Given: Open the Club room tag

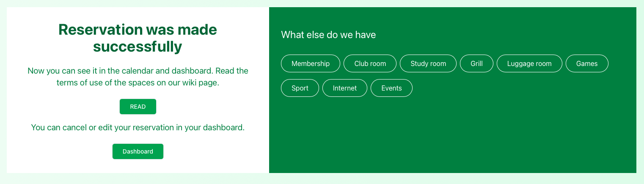Looking at the screenshot, I should (x=370, y=63).
